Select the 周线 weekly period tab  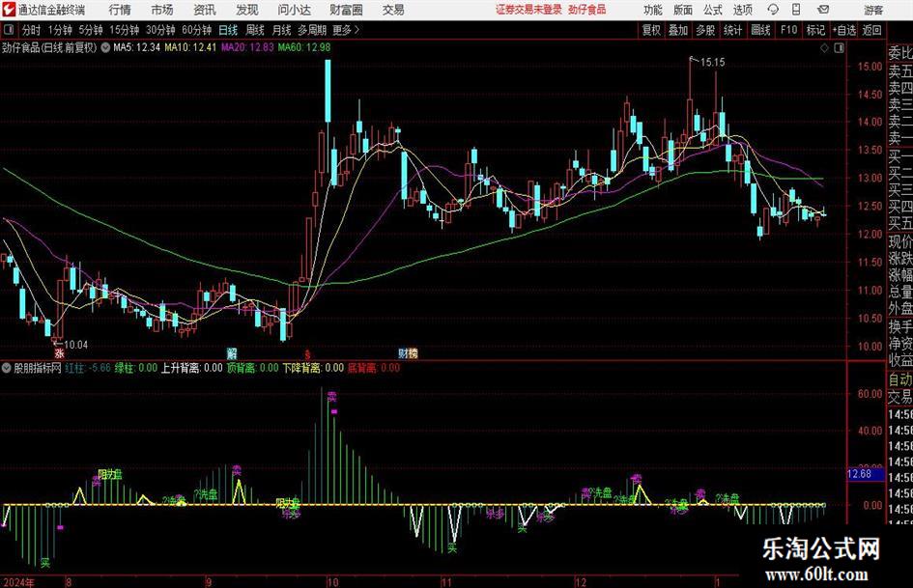tap(254, 30)
